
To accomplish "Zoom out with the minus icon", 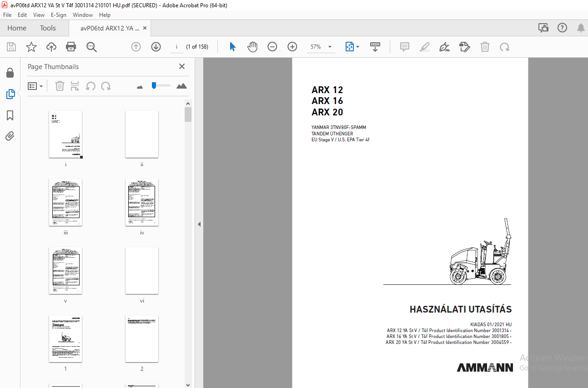I will click(272, 47).
